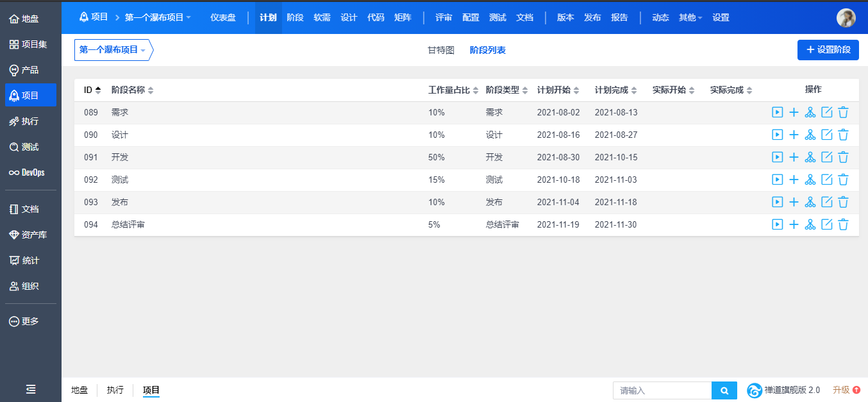Click the 升级 upgrade link
Viewport: 868px width, 402px height.
point(846,390)
